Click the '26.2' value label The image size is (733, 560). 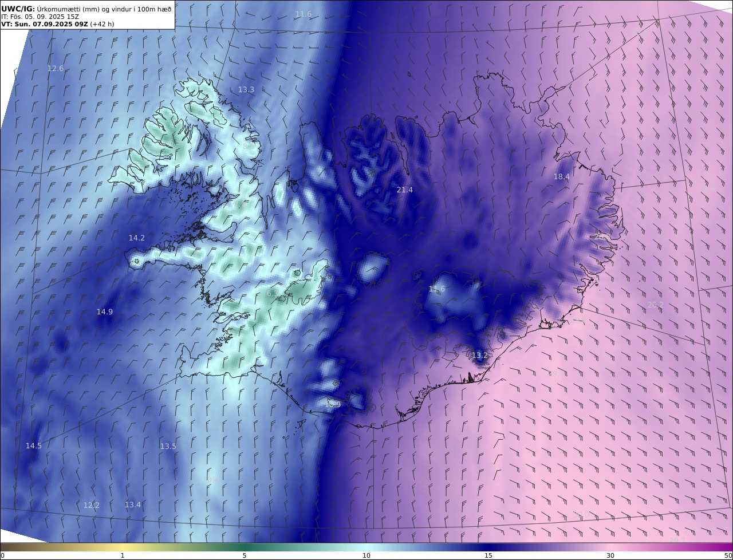(656, 305)
